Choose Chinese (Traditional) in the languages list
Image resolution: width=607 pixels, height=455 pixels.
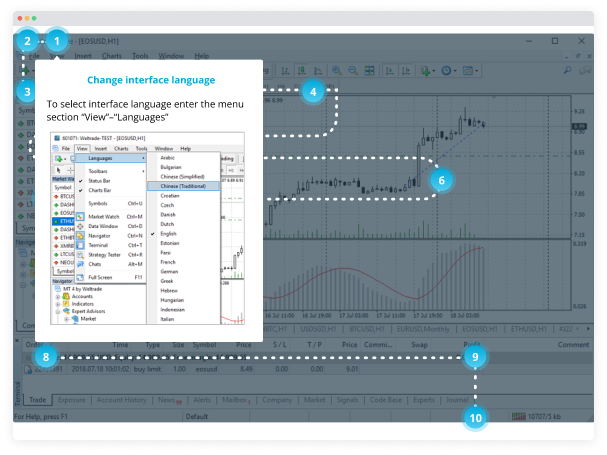[x=183, y=186]
